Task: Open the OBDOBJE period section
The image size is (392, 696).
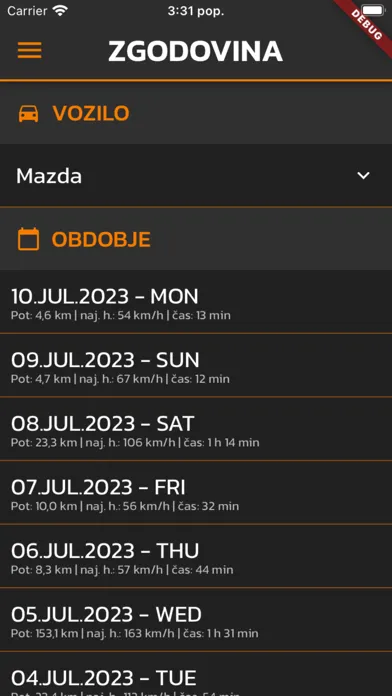Action: 196,239
